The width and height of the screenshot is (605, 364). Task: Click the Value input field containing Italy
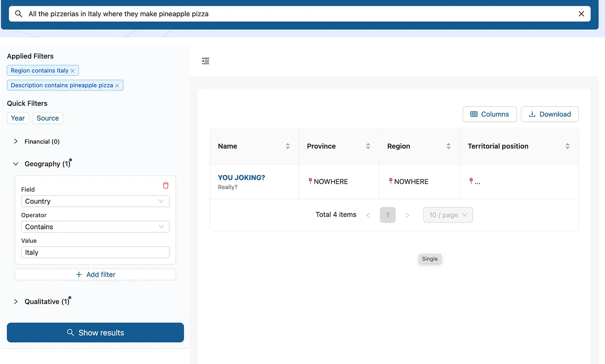pyautogui.click(x=95, y=253)
